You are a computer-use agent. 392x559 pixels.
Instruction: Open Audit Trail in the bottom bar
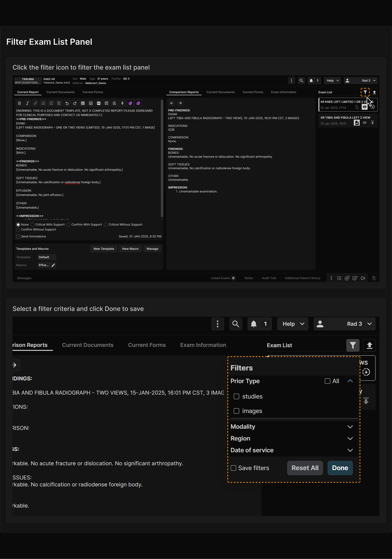point(269,278)
